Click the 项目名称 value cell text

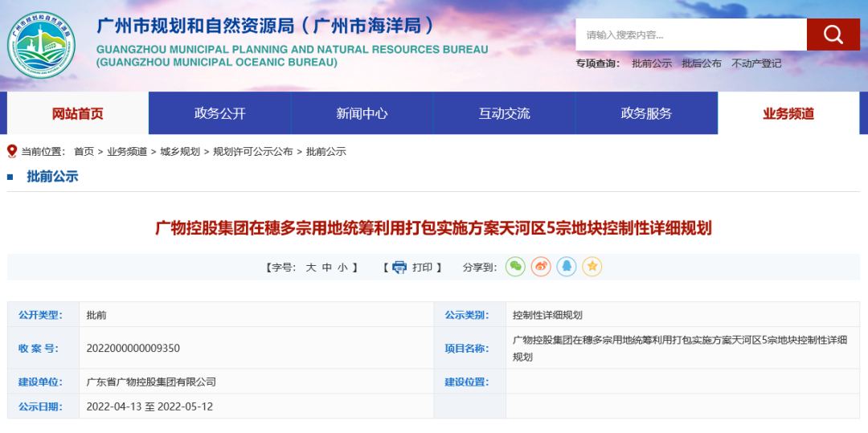click(x=680, y=349)
